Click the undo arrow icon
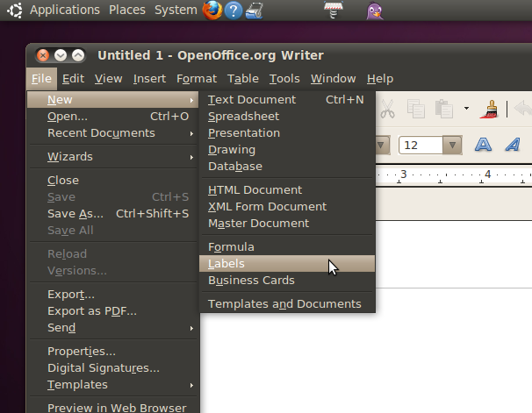The image size is (532, 413). [x=523, y=109]
